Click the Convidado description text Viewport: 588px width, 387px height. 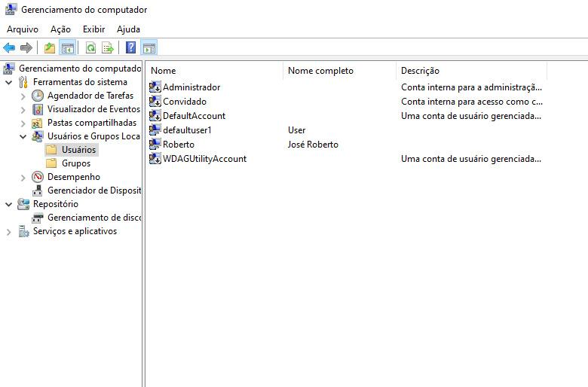tap(472, 101)
